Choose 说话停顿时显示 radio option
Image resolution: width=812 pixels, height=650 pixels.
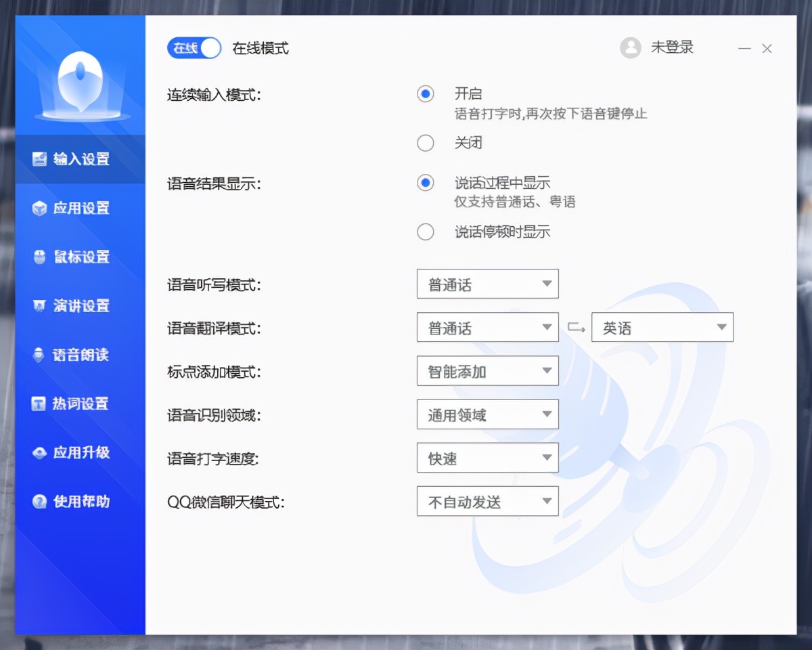point(426,232)
